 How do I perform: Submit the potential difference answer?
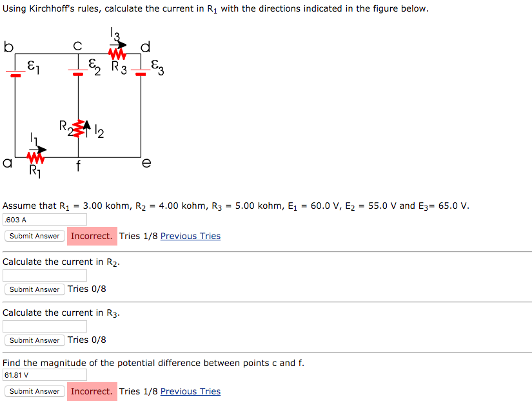[34, 391]
